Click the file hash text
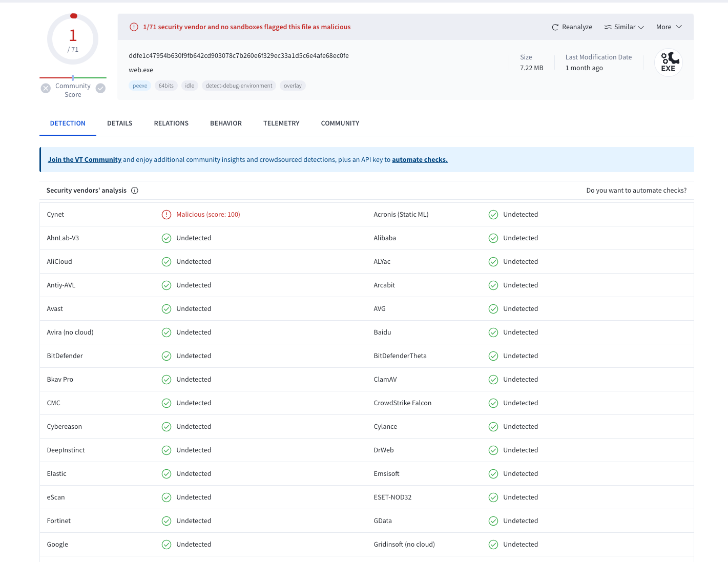 [239, 56]
